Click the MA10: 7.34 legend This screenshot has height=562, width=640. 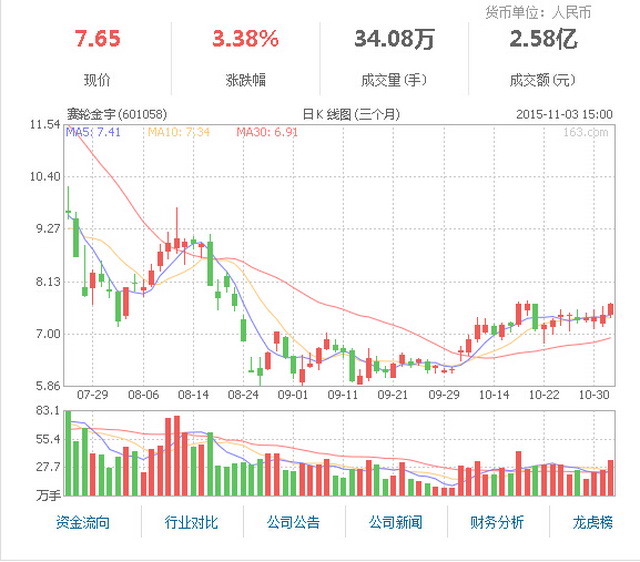179,132
